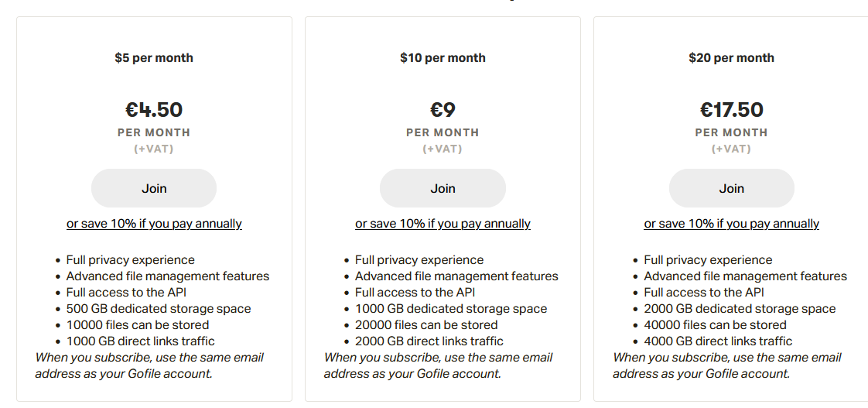Click "500 GB dedicated storage space" feature
This screenshot has height=408, width=868.
(x=159, y=309)
